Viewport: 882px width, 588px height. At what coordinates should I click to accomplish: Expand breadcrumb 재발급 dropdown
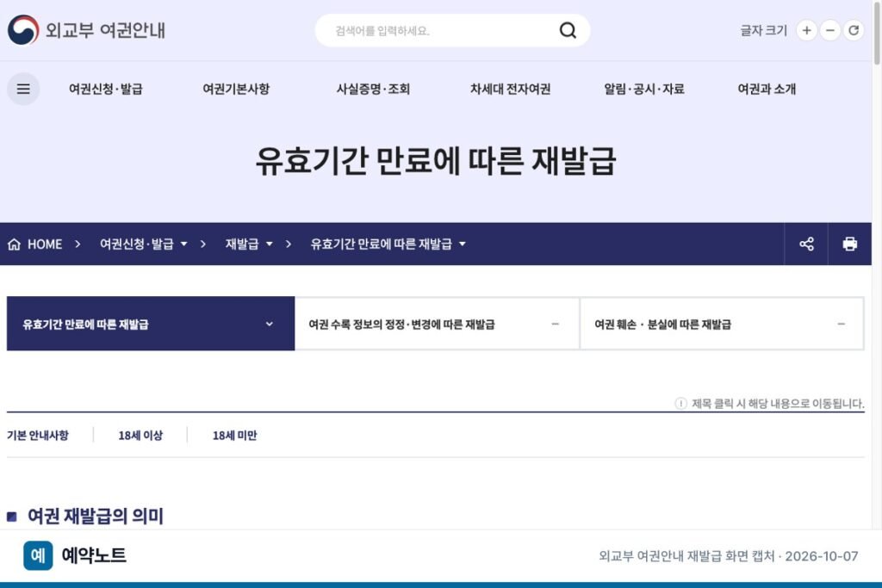point(249,244)
